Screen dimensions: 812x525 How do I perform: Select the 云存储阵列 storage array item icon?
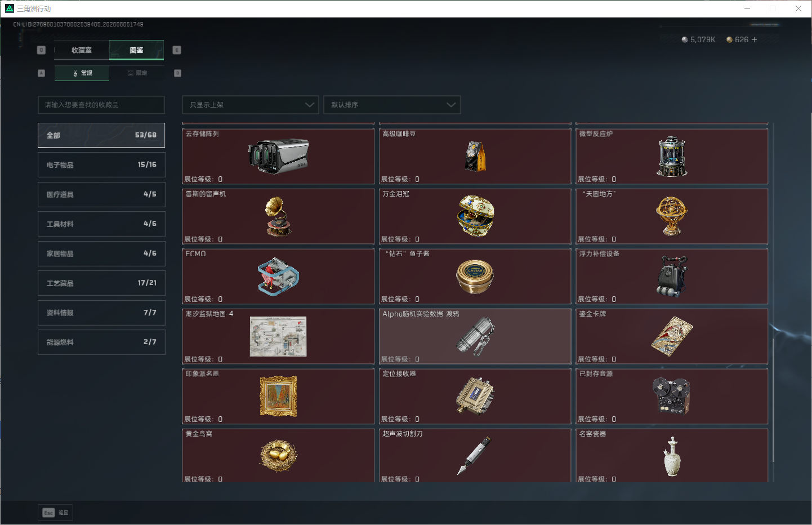(279, 156)
